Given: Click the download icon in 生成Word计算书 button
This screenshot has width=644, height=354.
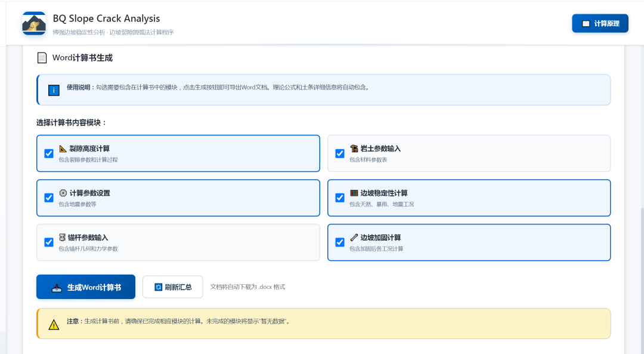Looking at the screenshot, I should click(57, 288).
